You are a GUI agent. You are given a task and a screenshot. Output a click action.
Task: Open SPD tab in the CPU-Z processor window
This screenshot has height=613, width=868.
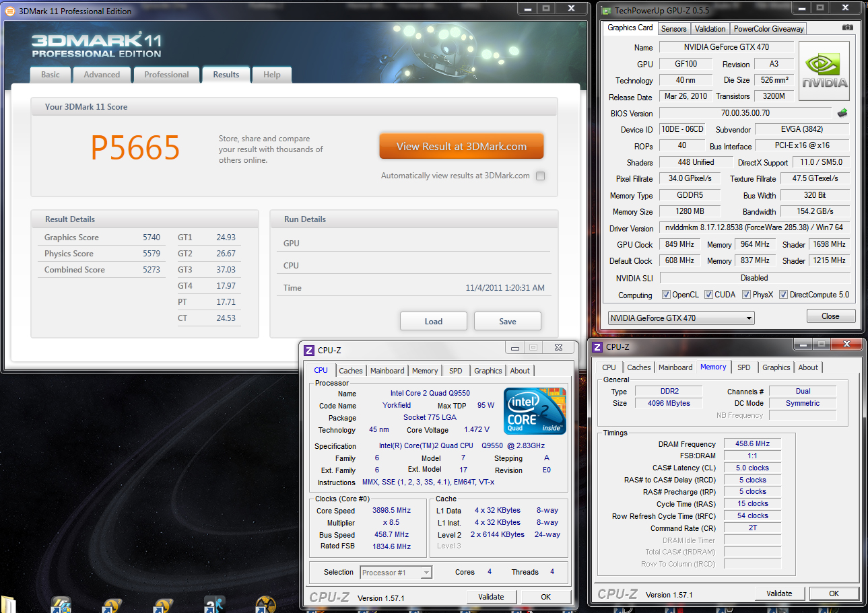point(456,371)
